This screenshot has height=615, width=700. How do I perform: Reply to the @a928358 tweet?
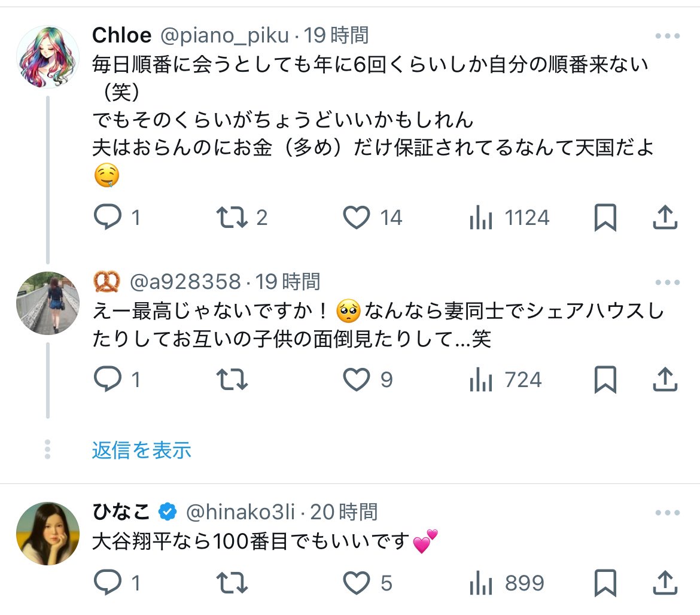pos(108,380)
